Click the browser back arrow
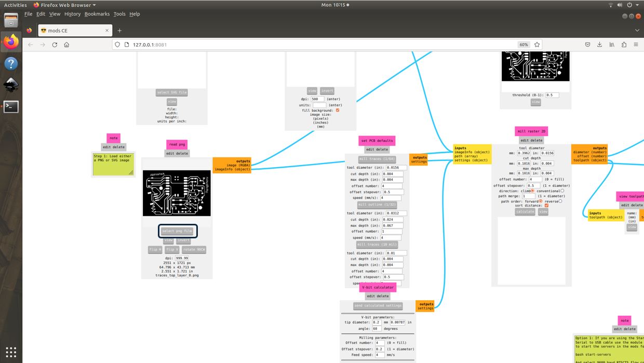644x363 pixels. pos(30,45)
